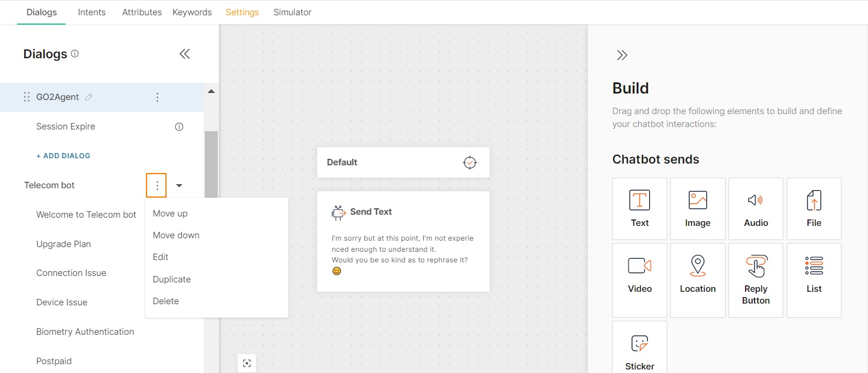The height and width of the screenshot is (373, 868).
Task: Click the Sticker element icon
Action: click(x=640, y=344)
